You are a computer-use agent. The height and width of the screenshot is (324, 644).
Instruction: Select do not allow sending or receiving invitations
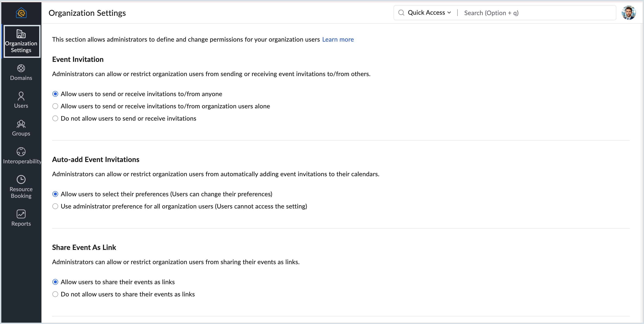click(55, 118)
